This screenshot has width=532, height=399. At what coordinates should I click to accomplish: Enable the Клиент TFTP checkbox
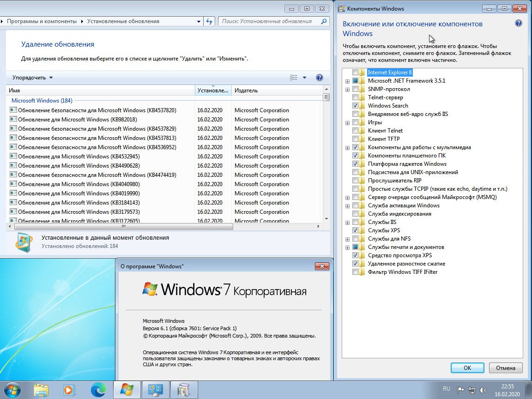point(355,139)
